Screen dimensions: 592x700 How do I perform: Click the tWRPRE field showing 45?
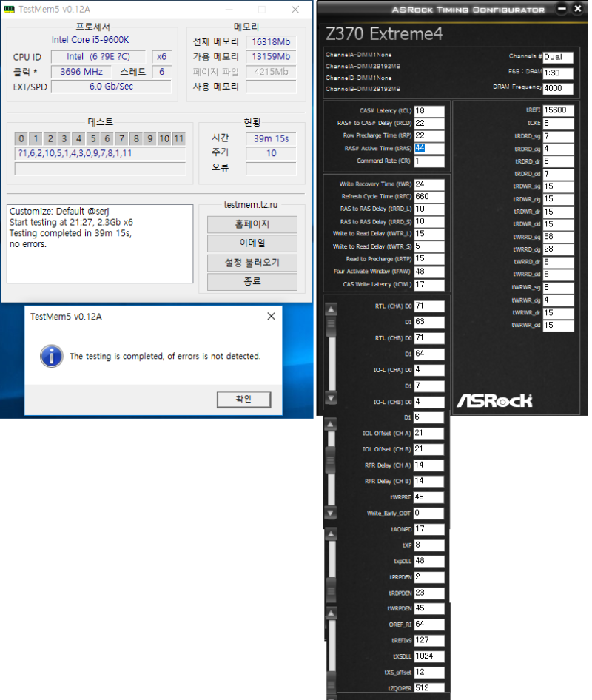pos(428,497)
